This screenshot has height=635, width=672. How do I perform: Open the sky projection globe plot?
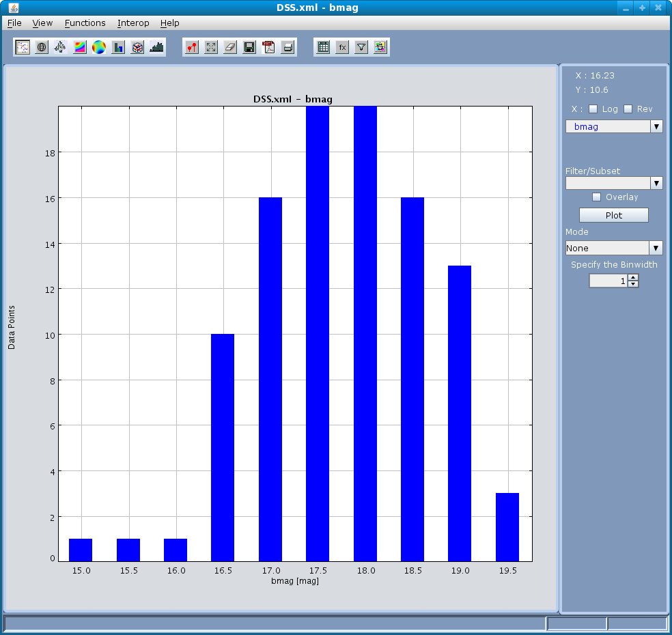point(42,48)
